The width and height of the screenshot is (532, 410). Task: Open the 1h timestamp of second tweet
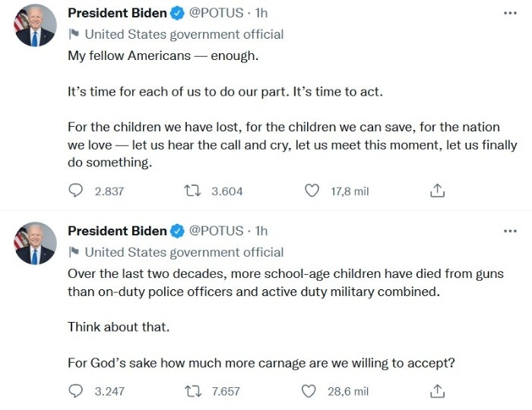pos(261,231)
